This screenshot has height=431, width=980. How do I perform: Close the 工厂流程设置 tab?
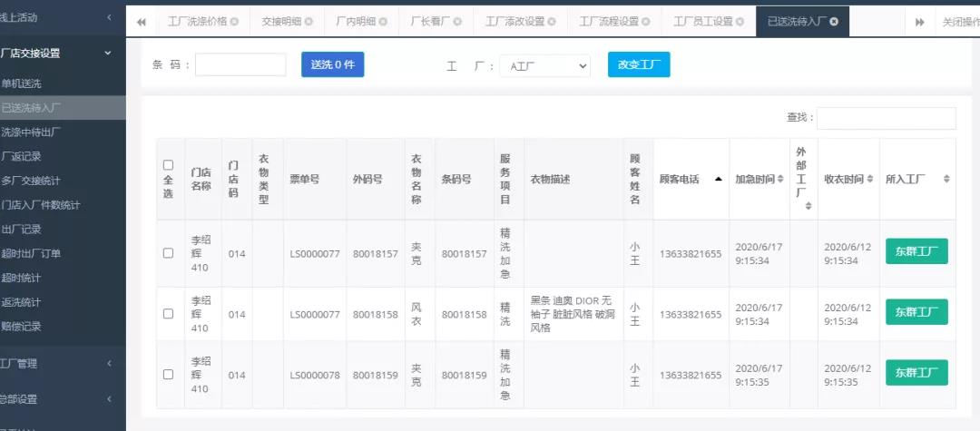[646, 21]
